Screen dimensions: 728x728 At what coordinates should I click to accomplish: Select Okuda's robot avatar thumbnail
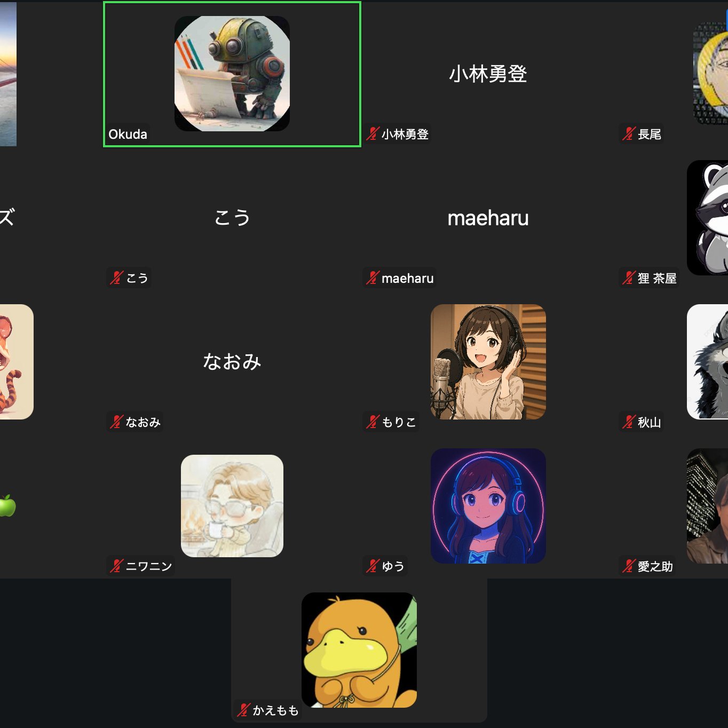tap(232, 74)
